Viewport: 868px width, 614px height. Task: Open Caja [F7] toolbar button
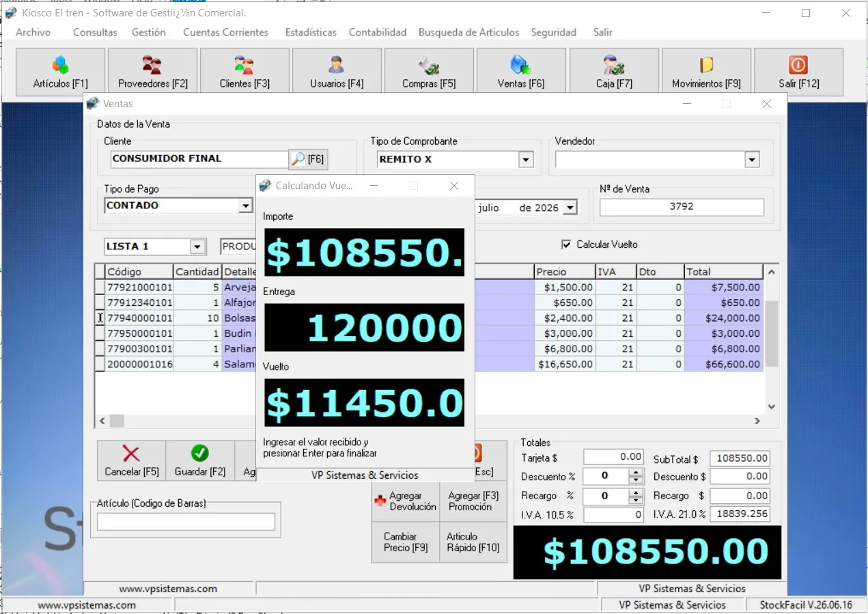tap(614, 72)
